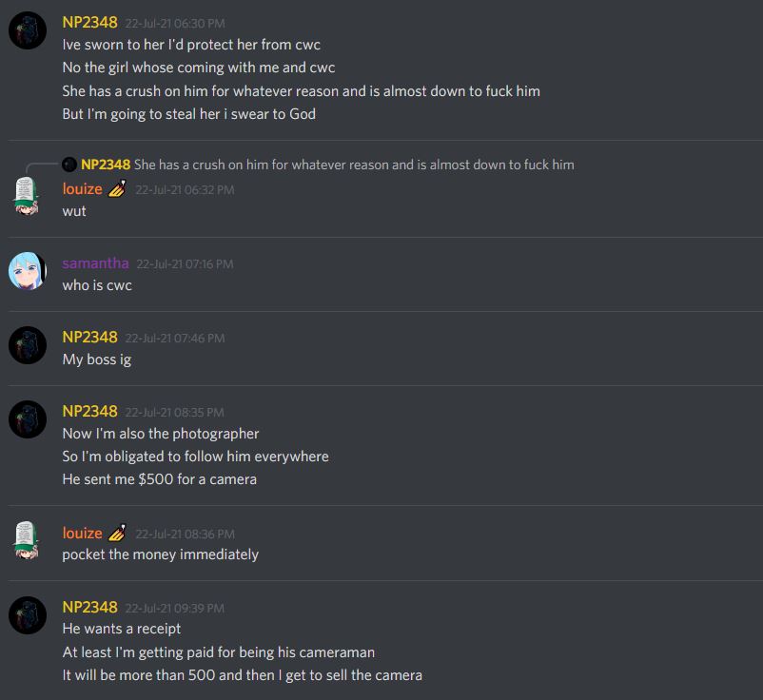Click the 22-Jul-21 09:39 PM timestamp

175,609
